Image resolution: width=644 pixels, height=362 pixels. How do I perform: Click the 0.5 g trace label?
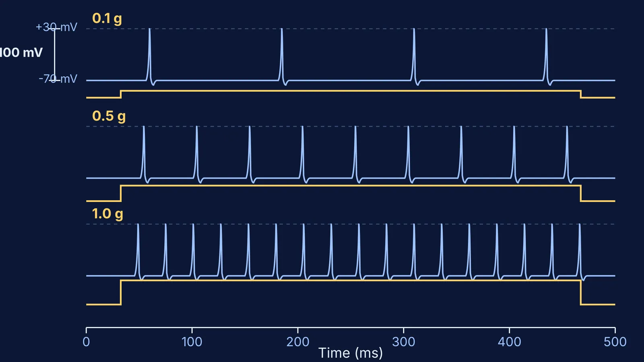pyautogui.click(x=109, y=117)
